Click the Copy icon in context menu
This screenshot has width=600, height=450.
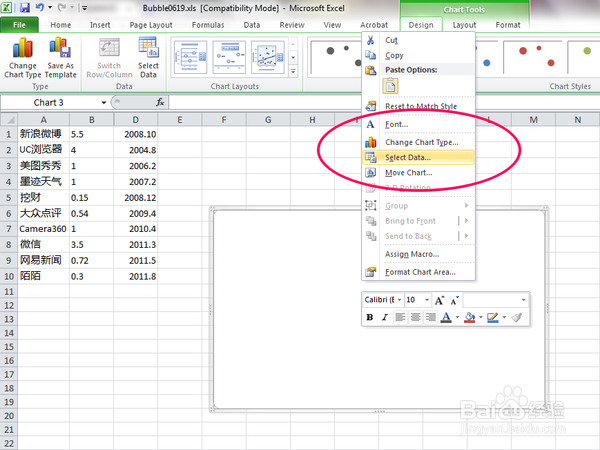click(370, 55)
